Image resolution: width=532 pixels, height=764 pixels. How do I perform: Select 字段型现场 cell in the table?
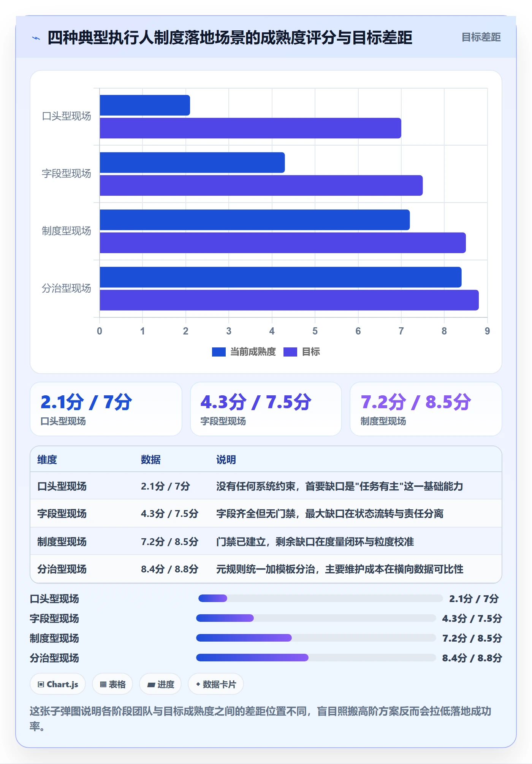62,514
